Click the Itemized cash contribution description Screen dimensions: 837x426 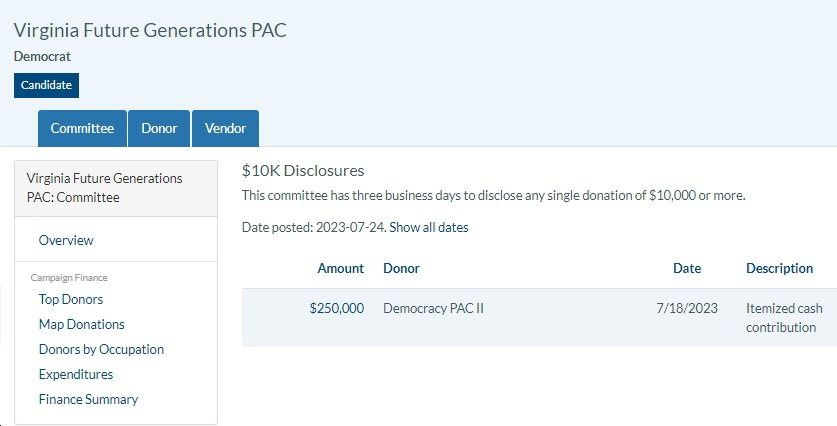(x=784, y=318)
